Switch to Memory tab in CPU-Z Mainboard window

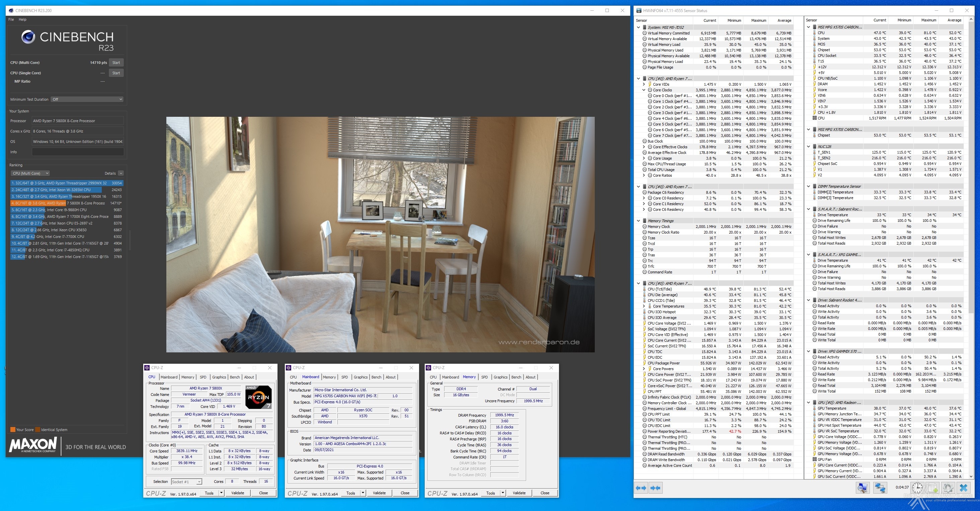(x=329, y=377)
